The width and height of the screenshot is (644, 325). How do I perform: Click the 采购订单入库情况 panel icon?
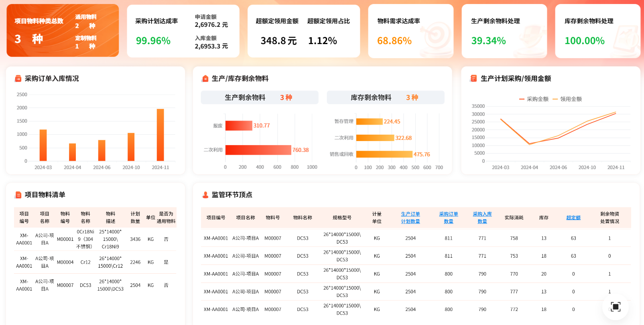click(18, 79)
